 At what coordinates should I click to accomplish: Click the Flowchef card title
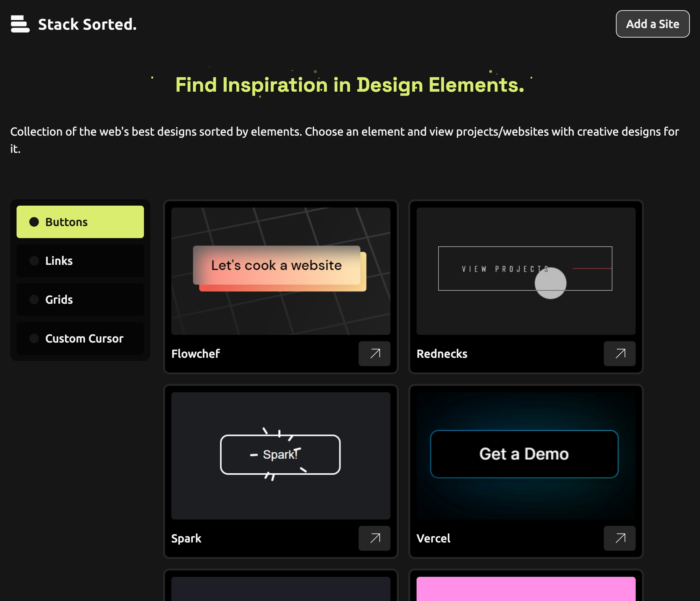pos(196,354)
